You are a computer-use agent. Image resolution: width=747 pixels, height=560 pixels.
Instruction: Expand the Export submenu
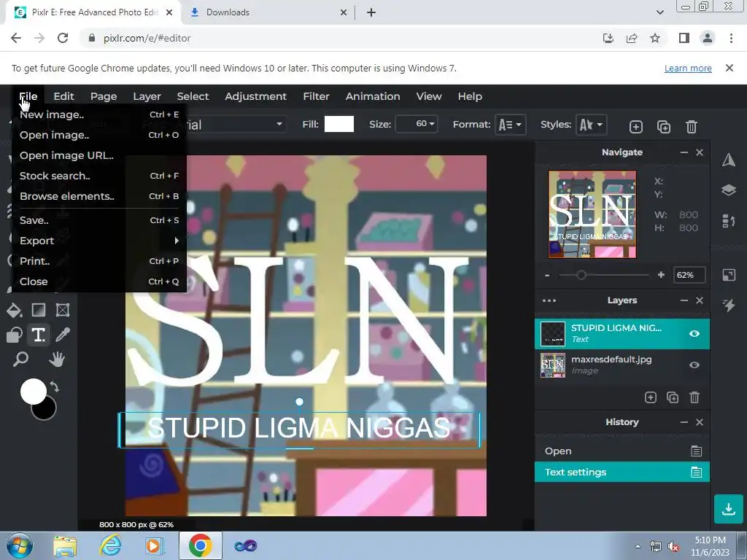pyautogui.click(x=99, y=241)
